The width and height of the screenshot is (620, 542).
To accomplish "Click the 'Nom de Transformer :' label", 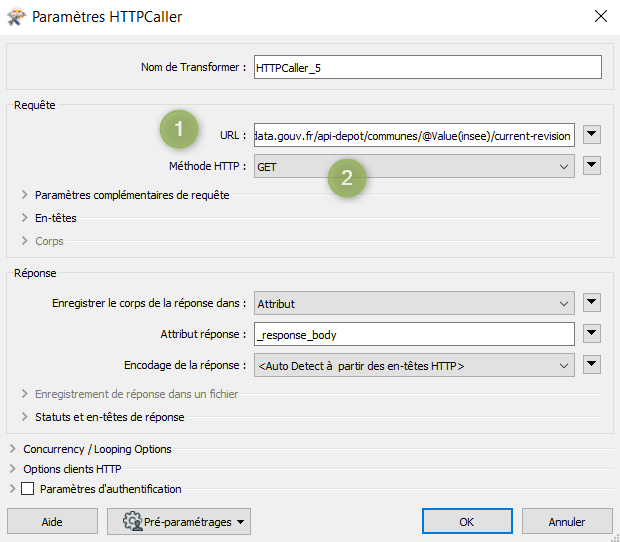I will click(x=194, y=67).
